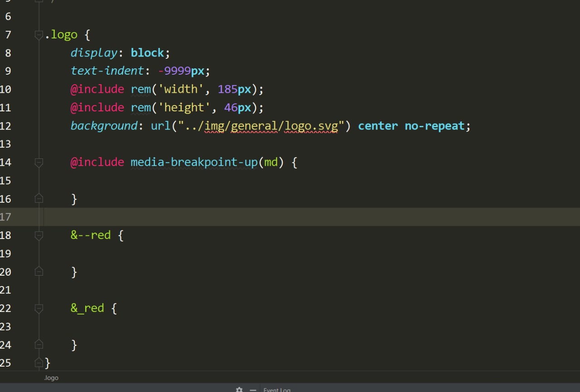Click the rem mixin name on line 10

click(x=141, y=89)
